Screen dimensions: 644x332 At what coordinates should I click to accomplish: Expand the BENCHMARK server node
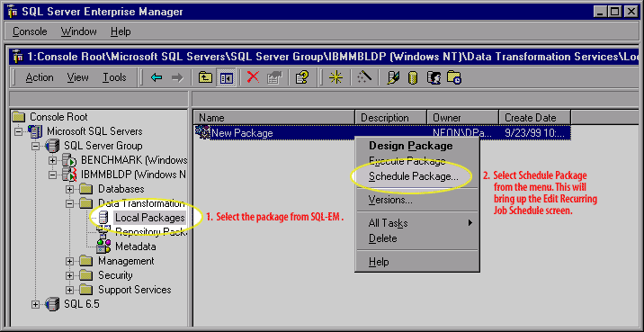point(52,160)
